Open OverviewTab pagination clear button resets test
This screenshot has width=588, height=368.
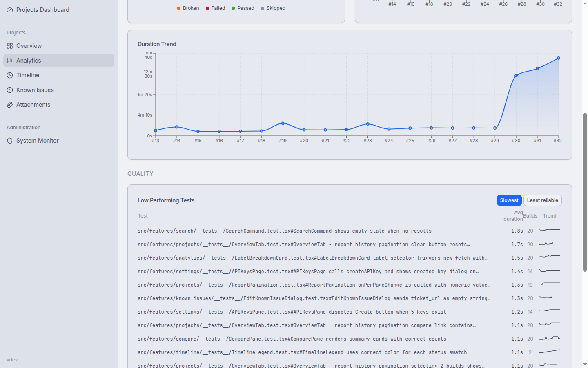(x=350, y=245)
